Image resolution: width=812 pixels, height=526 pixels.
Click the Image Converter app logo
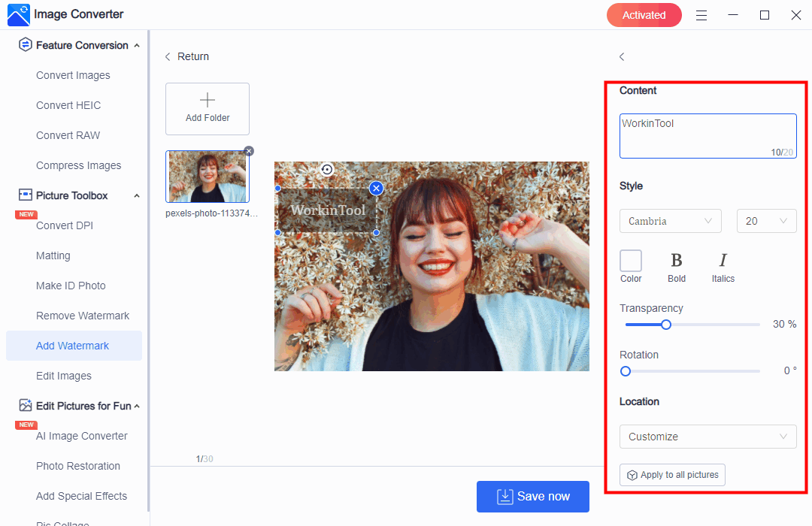pos(18,15)
